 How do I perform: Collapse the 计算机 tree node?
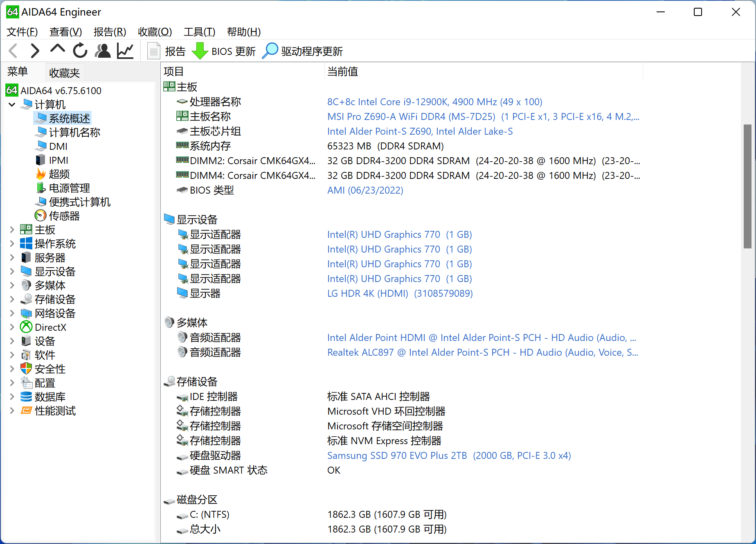point(12,105)
